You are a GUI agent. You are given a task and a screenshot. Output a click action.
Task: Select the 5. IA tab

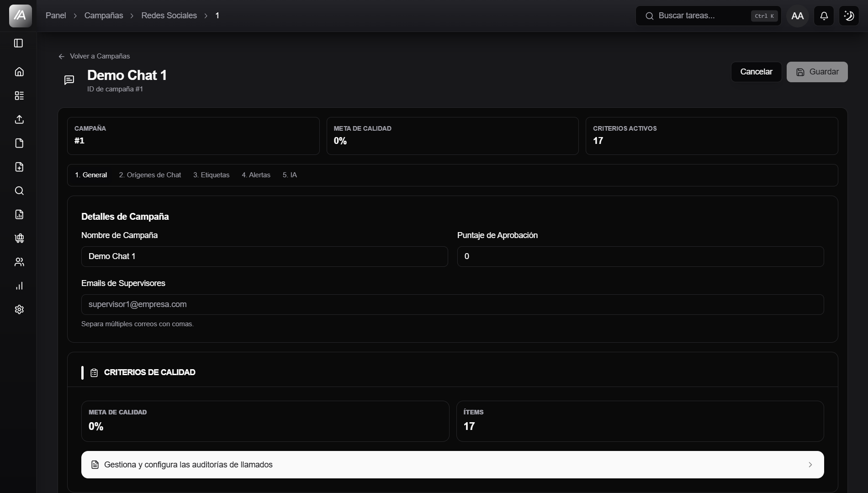[x=290, y=175]
